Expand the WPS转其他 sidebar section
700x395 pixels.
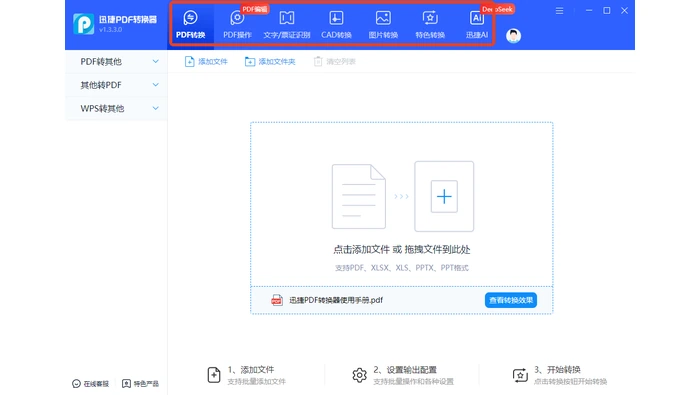117,108
